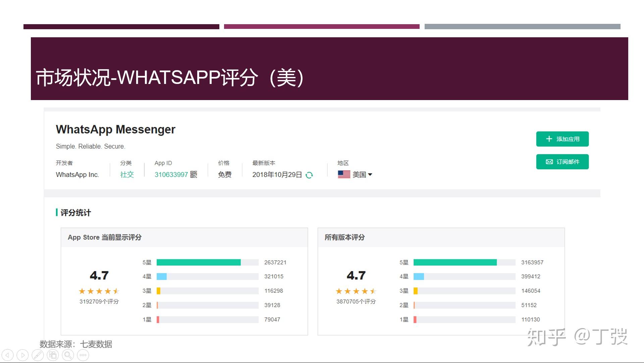The width and height of the screenshot is (644, 363).
Task: Click the App ID QR code icon
Action: pyautogui.click(x=194, y=174)
